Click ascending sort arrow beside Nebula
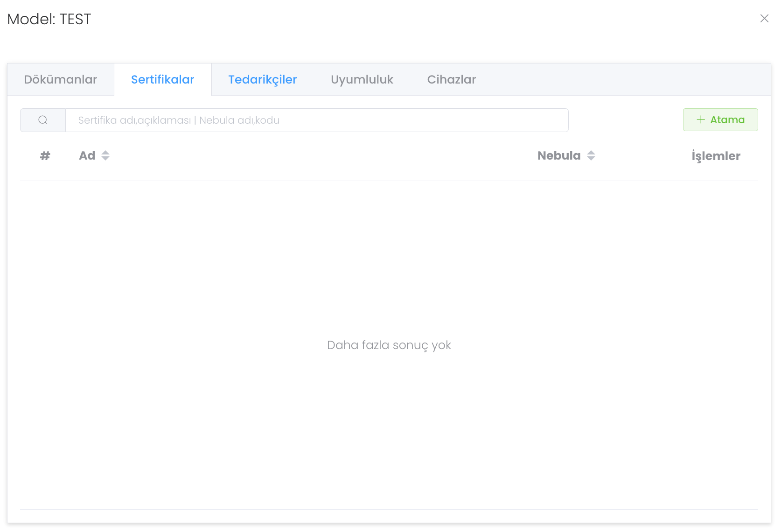The image size is (781, 532). pyautogui.click(x=591, y=152)
